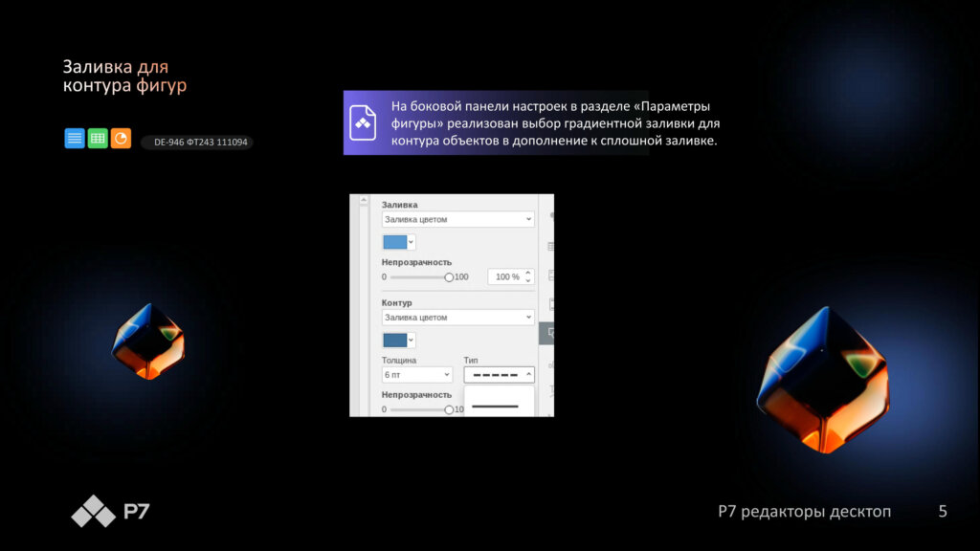980x551 pixels.
Task: Collapse the Тип dashed line dropdown
Action: (x=499, y=376)
